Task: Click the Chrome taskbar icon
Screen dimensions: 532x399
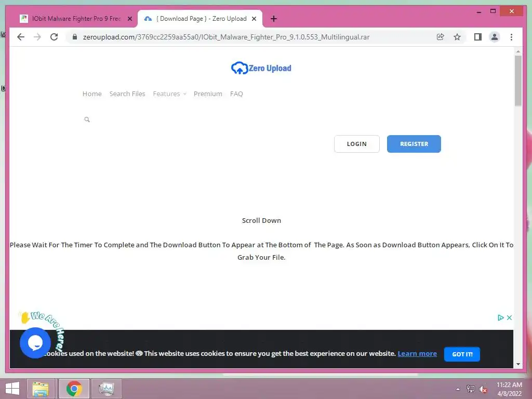Action: coord(74,389)
